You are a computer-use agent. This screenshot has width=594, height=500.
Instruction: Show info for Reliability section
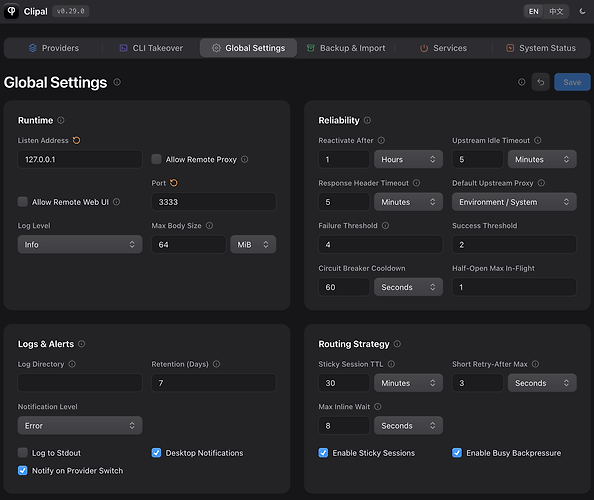coord(367,120)
